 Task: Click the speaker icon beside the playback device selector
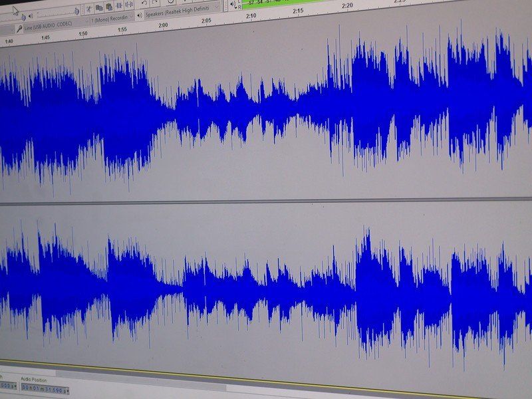138,14
